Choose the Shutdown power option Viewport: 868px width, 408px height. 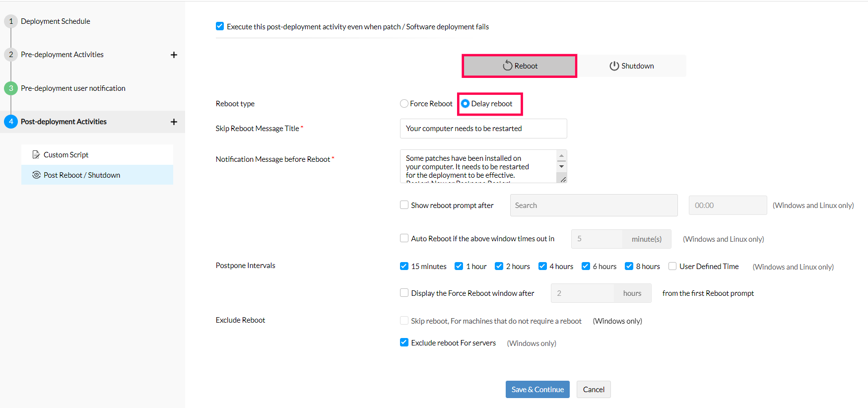(631, 66)
